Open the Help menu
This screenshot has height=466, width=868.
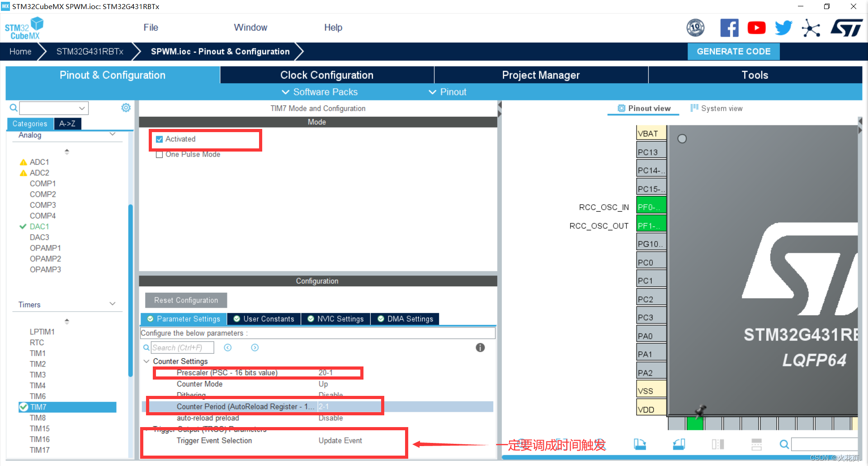coord(333,28)
